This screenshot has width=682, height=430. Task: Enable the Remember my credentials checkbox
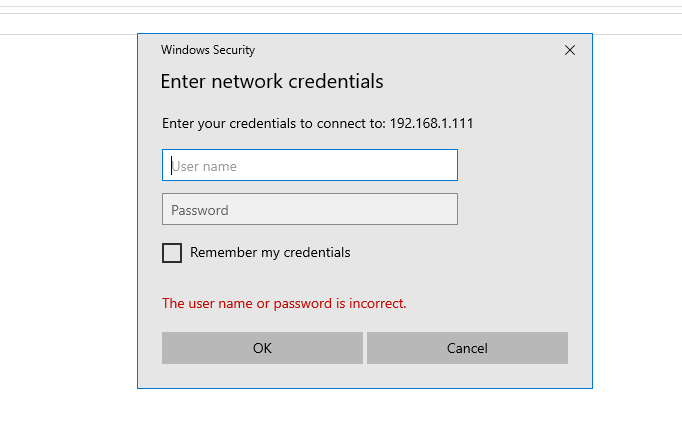tap(172, 253)
